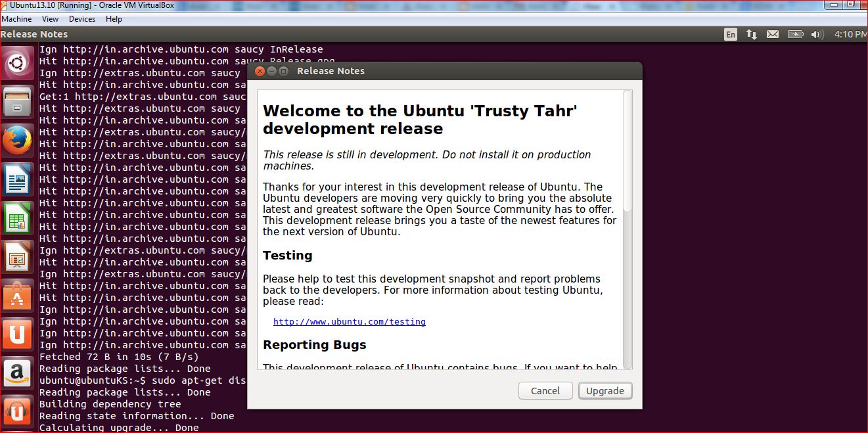Click terminal line 'Building dependency tree'

[110, 404]
